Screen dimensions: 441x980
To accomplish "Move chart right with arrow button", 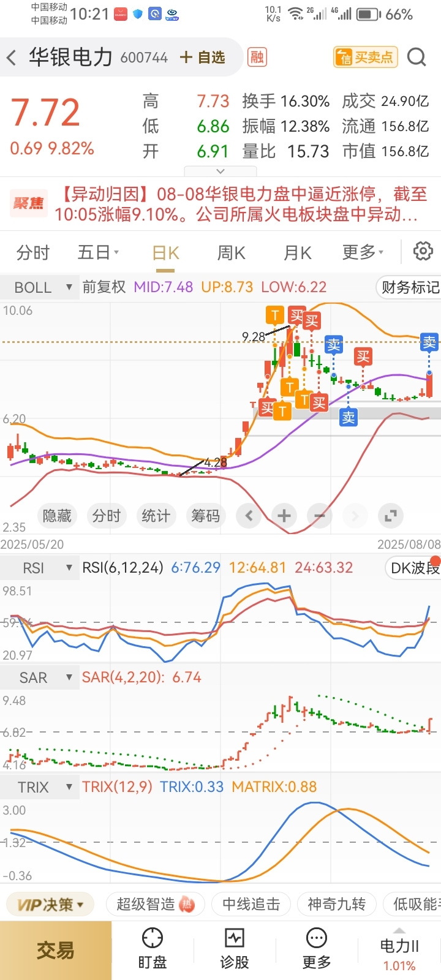I will [355, 516].
